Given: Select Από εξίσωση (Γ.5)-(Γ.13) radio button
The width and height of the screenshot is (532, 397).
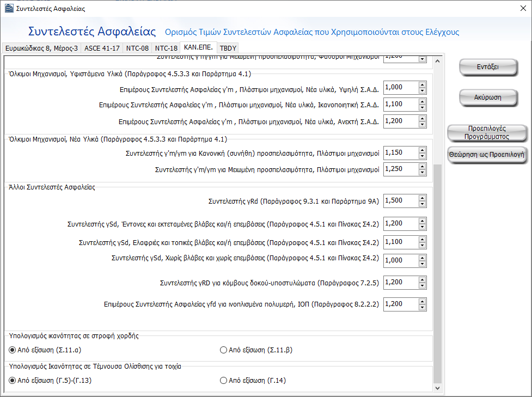Looking at the screenshot, I should pyautogui.click(x=13, y=381).
